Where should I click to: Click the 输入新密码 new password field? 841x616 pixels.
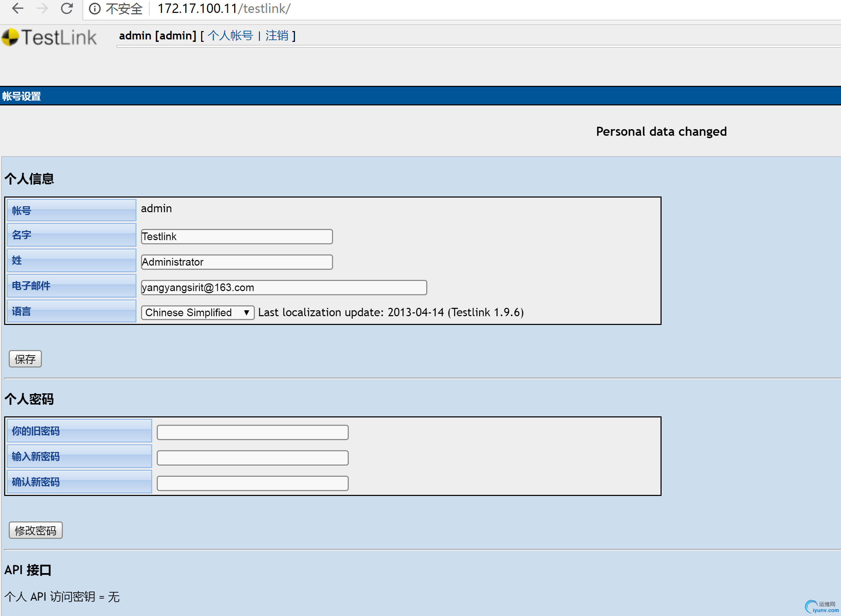252,458
